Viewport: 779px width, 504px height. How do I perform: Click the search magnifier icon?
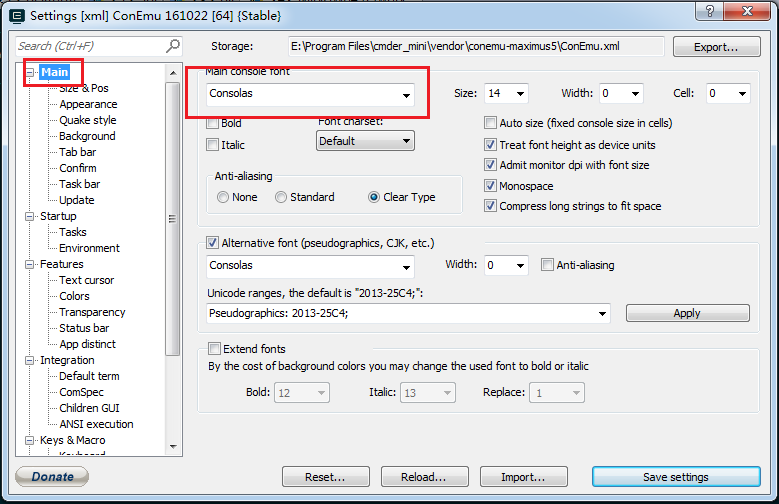(173, 46)
